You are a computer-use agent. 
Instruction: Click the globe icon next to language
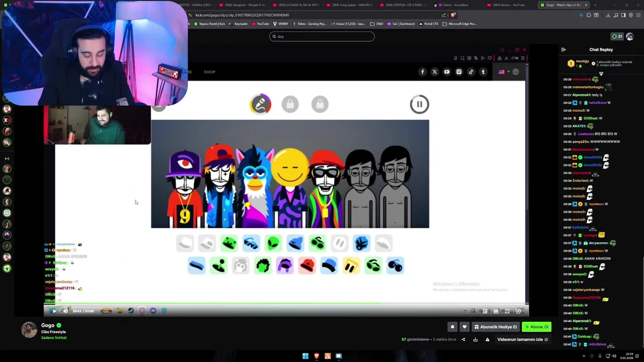pyautogui.click(x=516, y=72)
